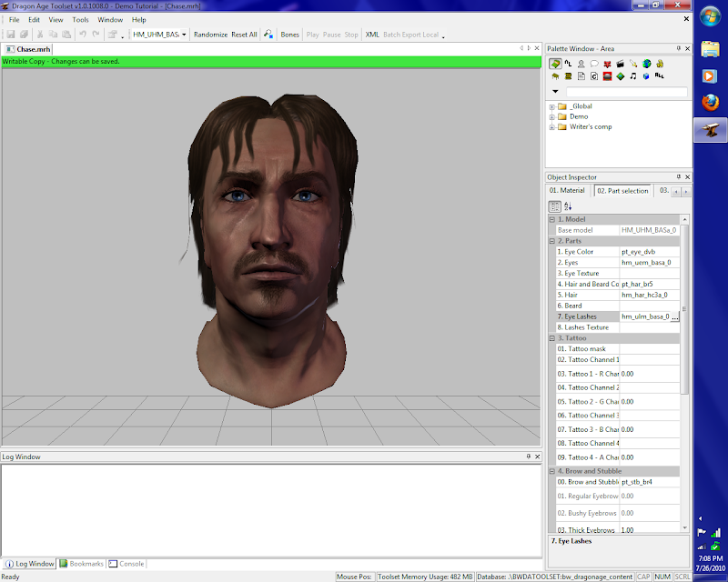Click the palette search input field

click(x=626, y=92)
